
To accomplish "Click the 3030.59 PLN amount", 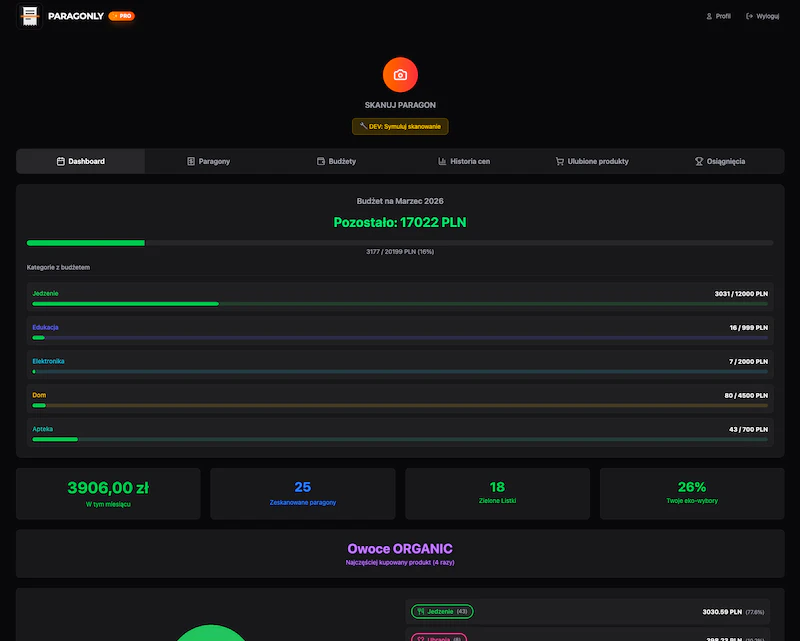I will [722, 612].
